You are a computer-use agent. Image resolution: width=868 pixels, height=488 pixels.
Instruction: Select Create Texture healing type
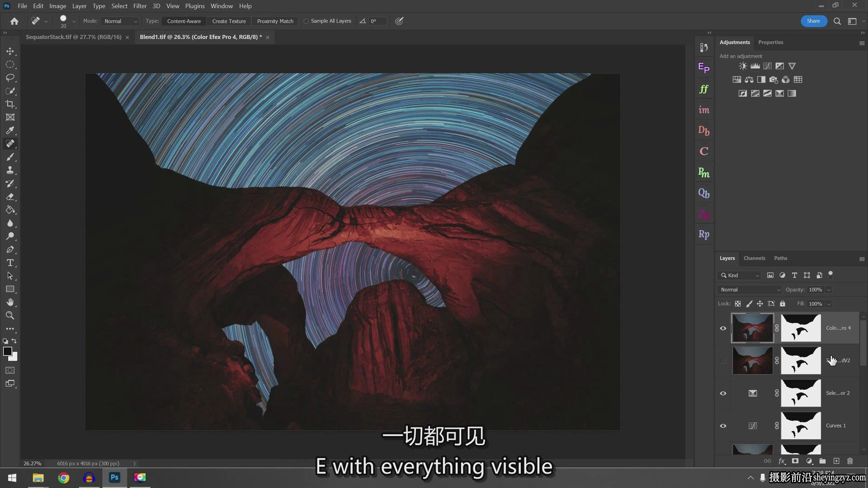(x=229, y=21)
